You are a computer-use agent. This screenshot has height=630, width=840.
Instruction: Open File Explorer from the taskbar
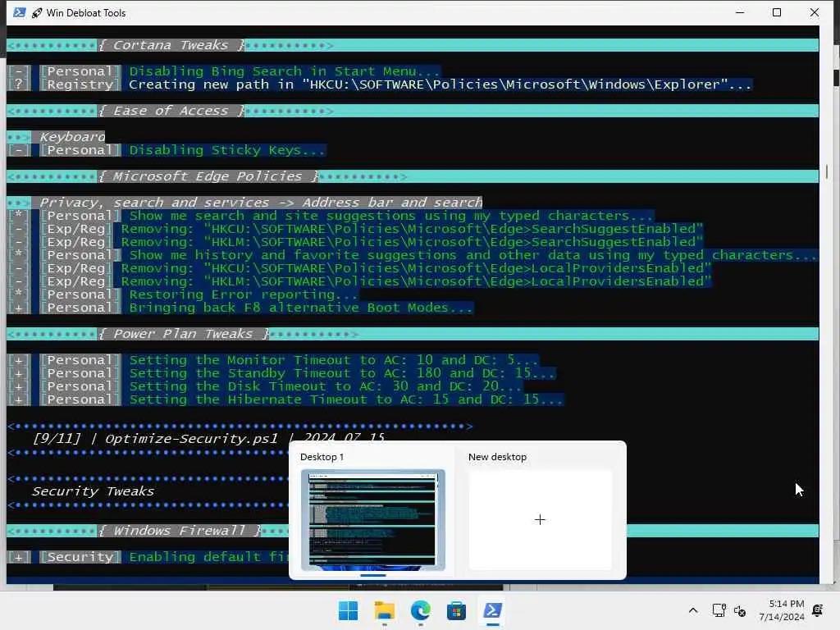pyautogui.click(x=384, y=610)
